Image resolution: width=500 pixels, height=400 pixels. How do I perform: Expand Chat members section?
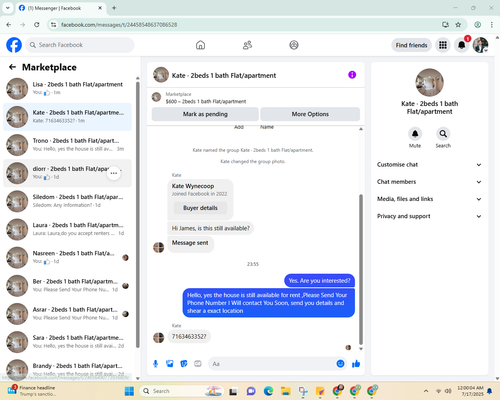pyautogui.click(x=429, y=182)
